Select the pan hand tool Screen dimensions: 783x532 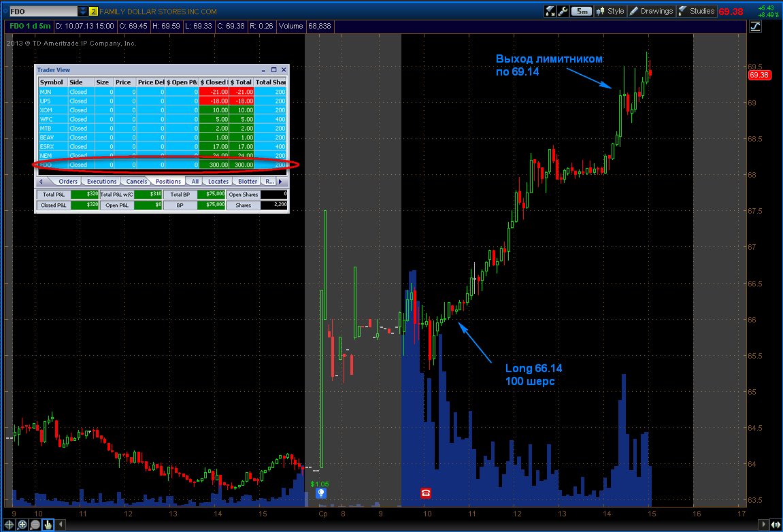(x=48, y=525)
